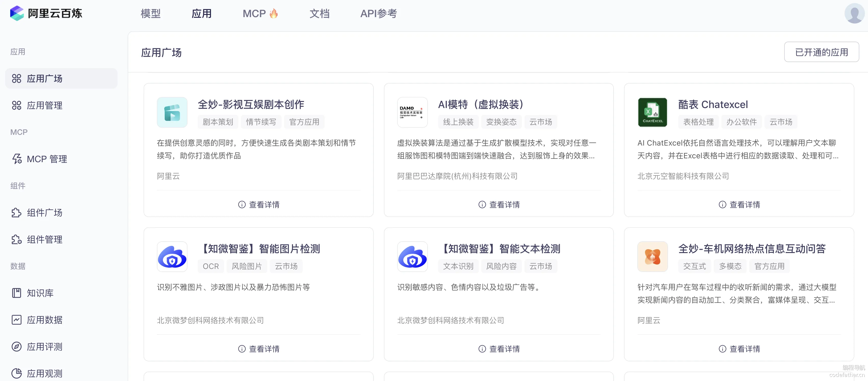Click the 智能图片检测 cloud shield icon

(x=172, y=257)
